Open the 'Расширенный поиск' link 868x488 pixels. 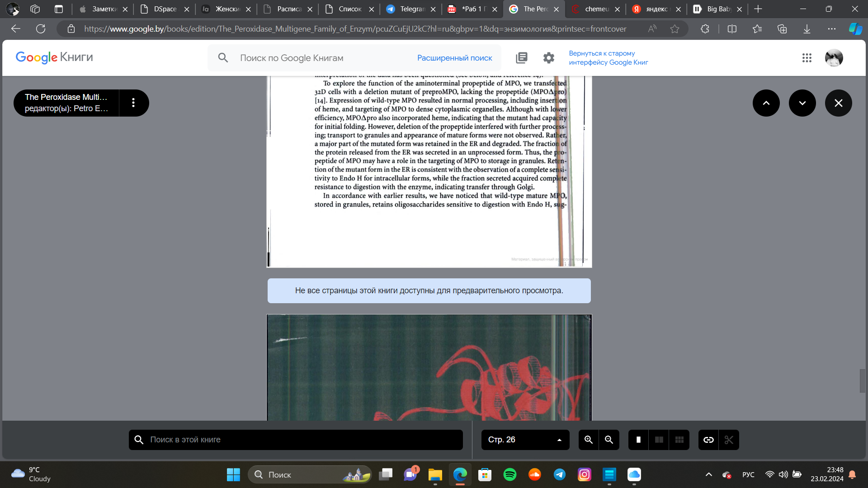point(454,58)
